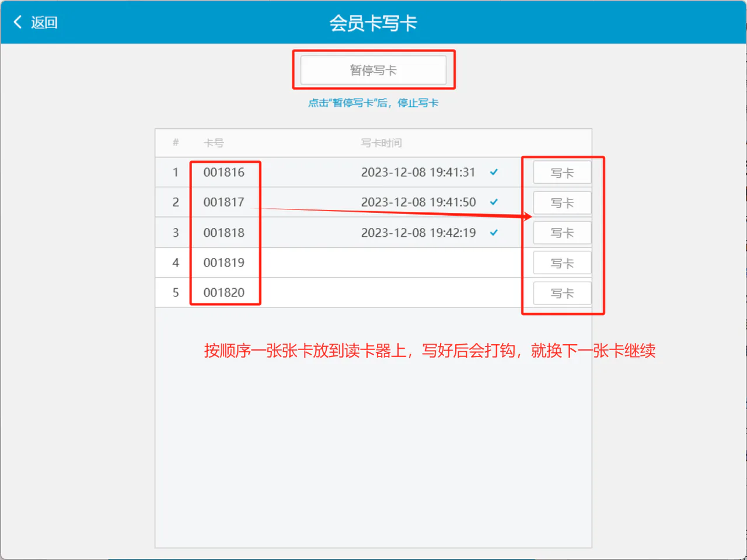Click the back chevron arrow icon

tap(18, 22)
